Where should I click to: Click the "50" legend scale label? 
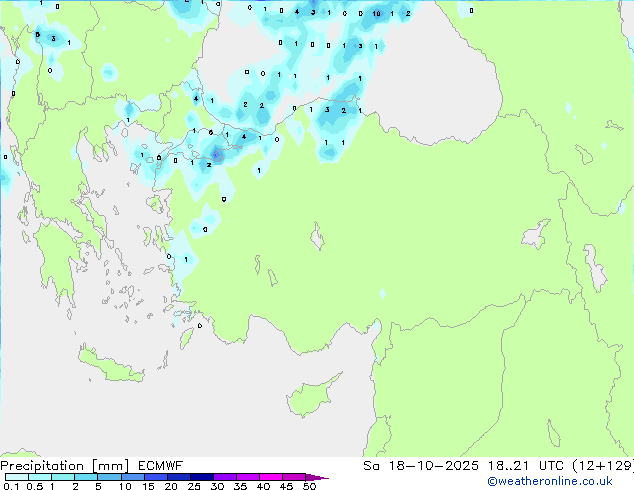(309, 486)
